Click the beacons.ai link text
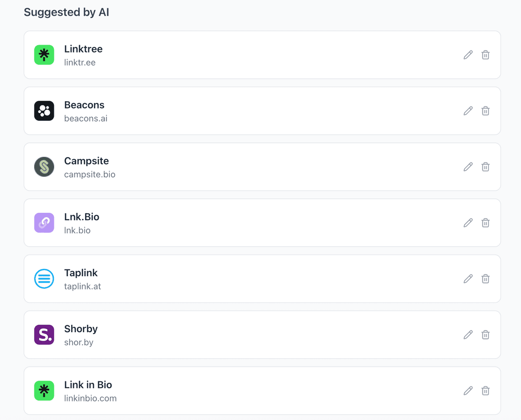The height and width of the screenshot is (420, 521). coord(86,118)
